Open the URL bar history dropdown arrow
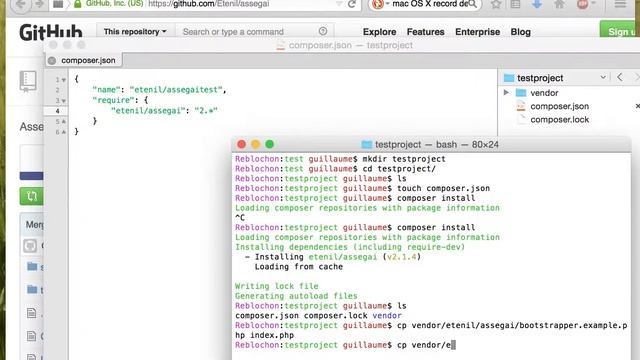The height and width of the screenshot is (360, 640). tap(339, 4)
